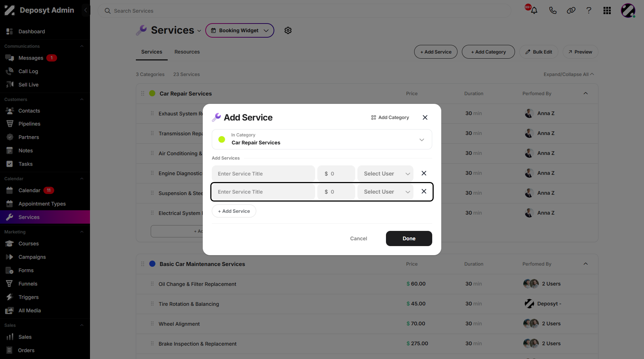This screenshot has height=359, width=644.
Task: Click the price field in second row
Action: click(x=336, y=192)
